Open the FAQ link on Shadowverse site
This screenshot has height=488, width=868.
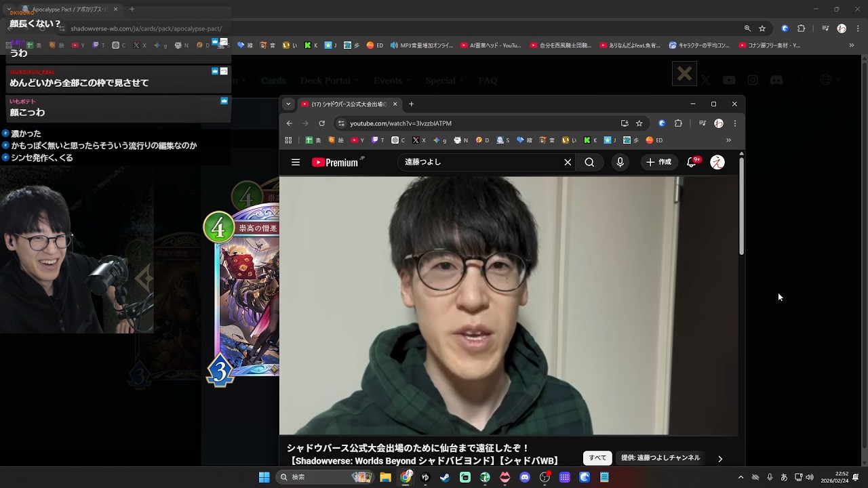488,81
